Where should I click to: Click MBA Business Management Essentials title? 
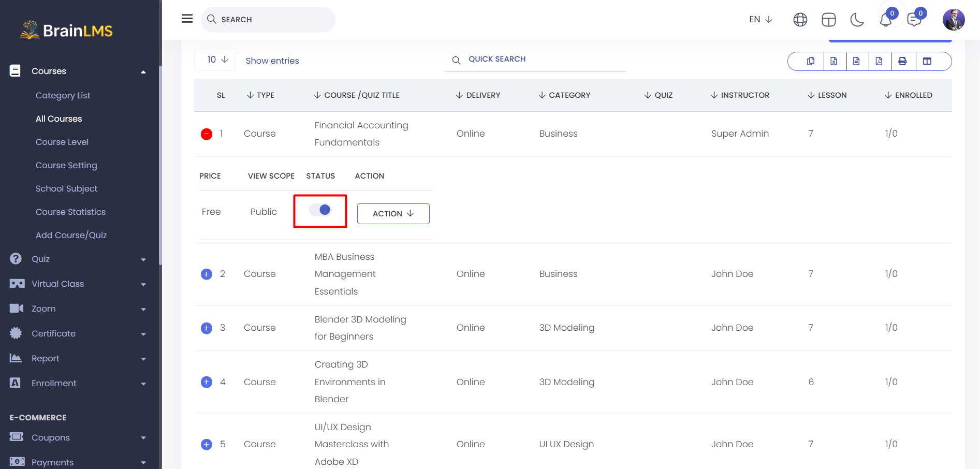[345, 274]
